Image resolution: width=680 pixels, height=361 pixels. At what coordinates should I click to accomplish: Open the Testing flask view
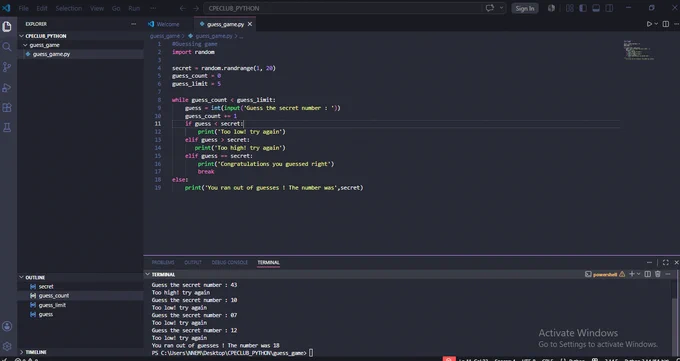(7, 128)
